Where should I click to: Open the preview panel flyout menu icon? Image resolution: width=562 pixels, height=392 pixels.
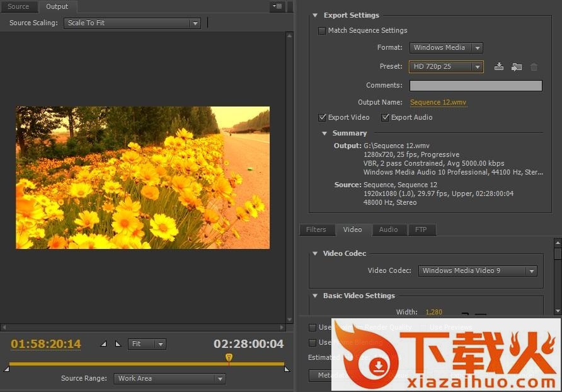click(x=277, y=6)
